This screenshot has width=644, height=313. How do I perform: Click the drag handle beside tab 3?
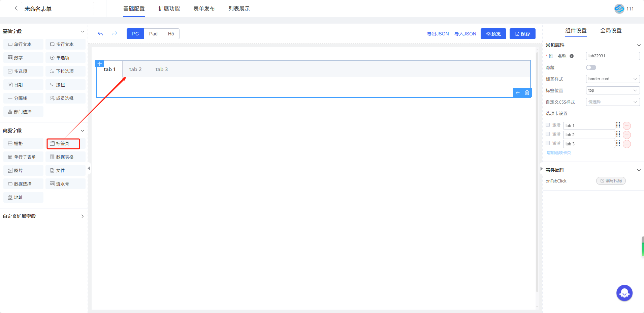(x=618, y=143)
